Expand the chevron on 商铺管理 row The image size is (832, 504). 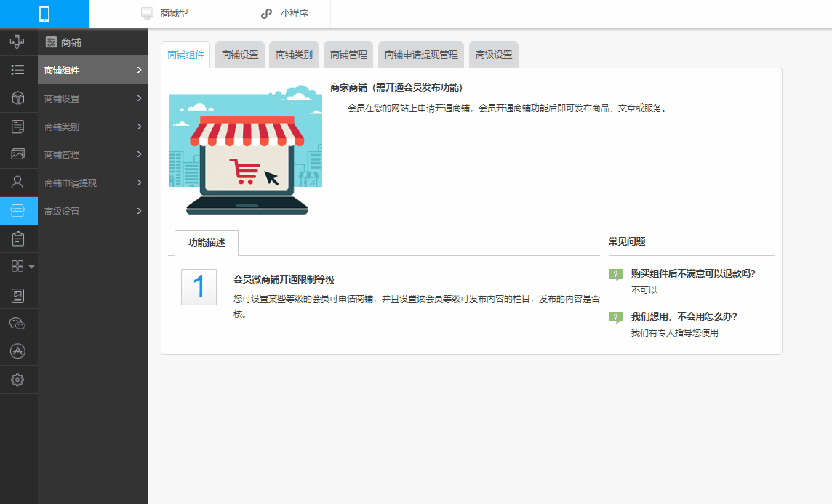(x=139, y=154)
